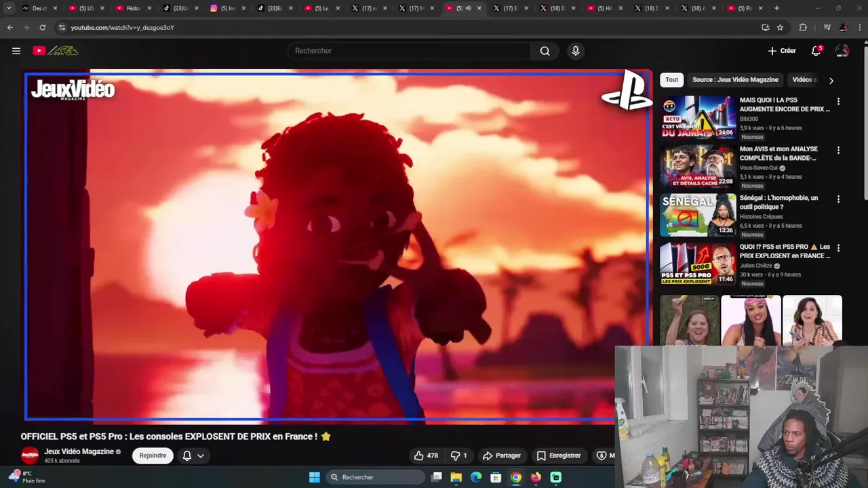Open the Créer upload menu
Viewport: 868px width, 488px height.
point(782,51)
